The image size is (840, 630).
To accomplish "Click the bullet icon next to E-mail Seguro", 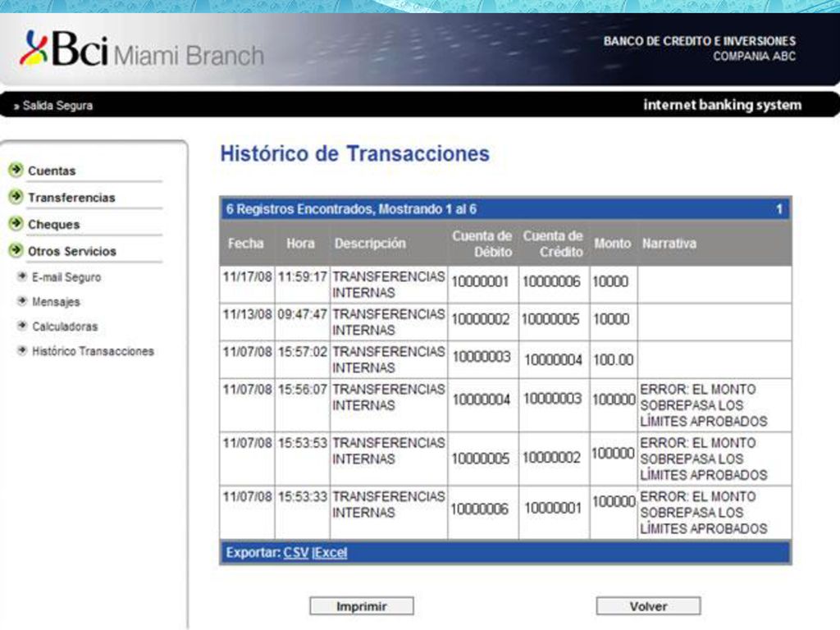I will point(22,276).
